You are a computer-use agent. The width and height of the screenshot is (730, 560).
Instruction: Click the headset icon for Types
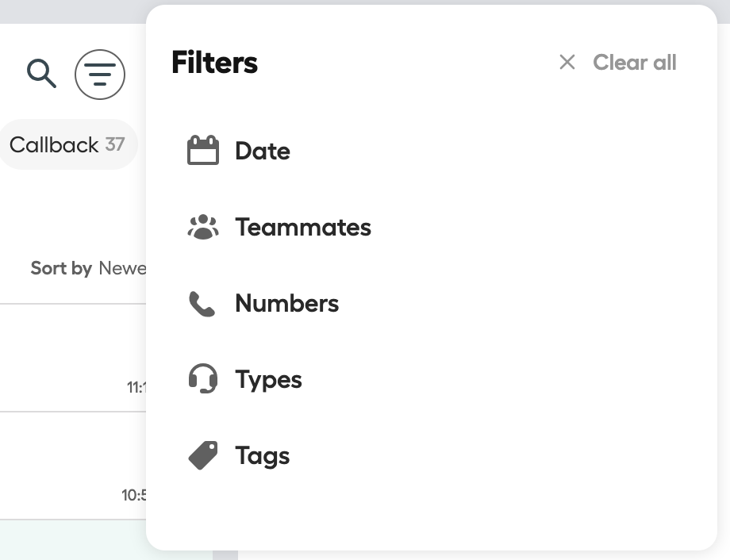(x=203, y=378)
